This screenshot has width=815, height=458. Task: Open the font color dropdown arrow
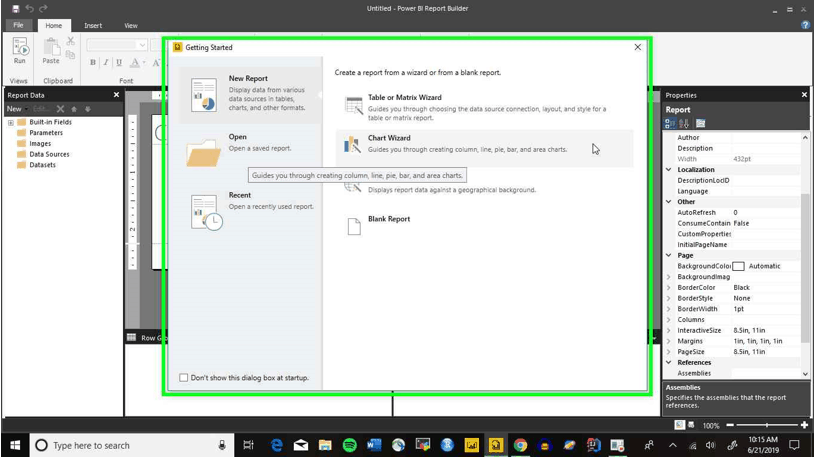pos(144,63)
